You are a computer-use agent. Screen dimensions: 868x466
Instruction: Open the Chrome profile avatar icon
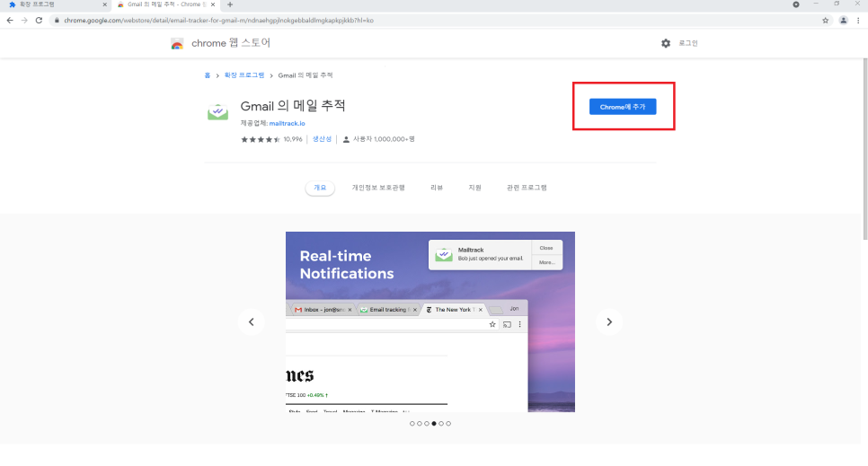843,21
